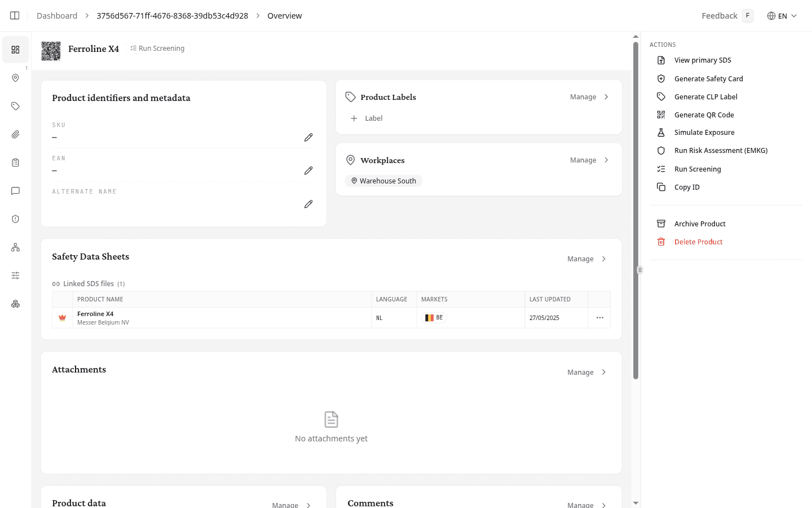Viewport: 812px width, 508px height.
Task: Click Delete Product in red
Action: (x=698, y=242)
